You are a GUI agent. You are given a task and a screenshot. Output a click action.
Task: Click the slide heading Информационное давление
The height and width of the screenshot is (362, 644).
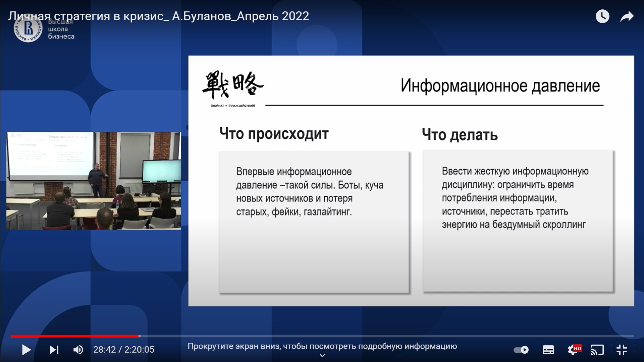(x=500, y=86)
